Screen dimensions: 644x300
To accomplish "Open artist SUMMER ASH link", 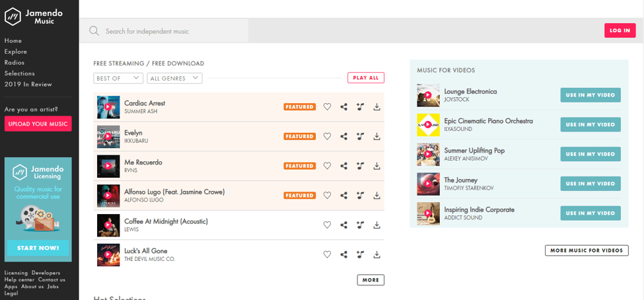I will (x=141, y=112).
